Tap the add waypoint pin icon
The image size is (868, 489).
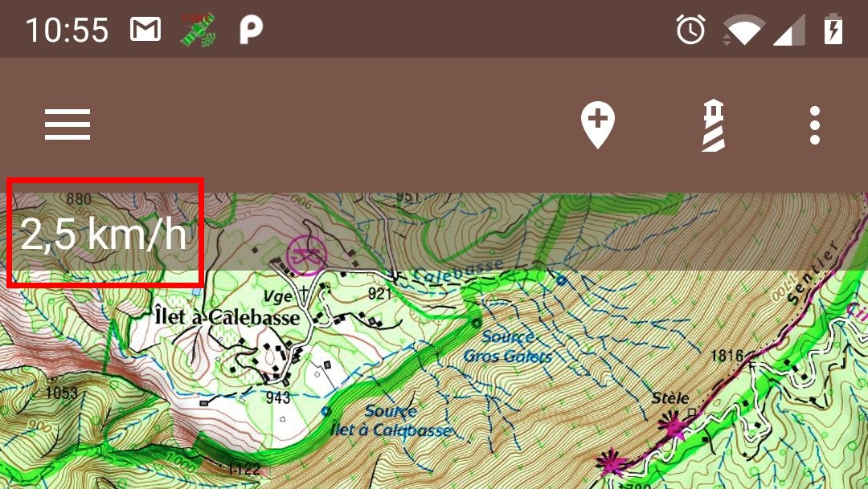pyautogui.click(x=597, y=125)
